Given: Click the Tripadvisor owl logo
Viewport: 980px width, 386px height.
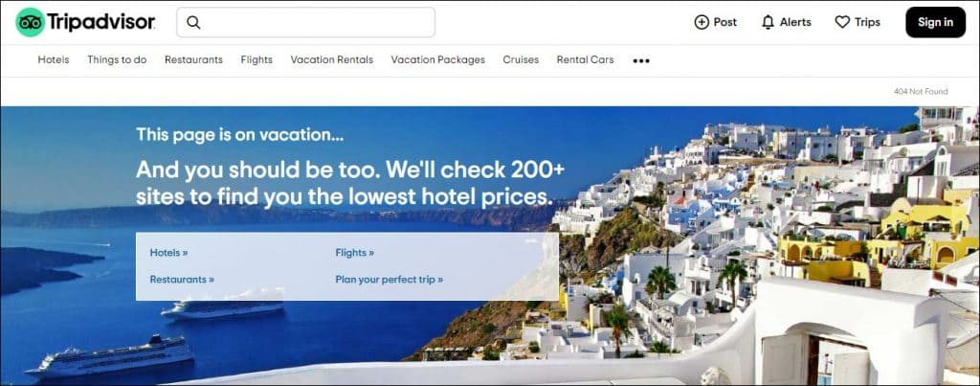Looking at the screenshot, I should (30, 23).
